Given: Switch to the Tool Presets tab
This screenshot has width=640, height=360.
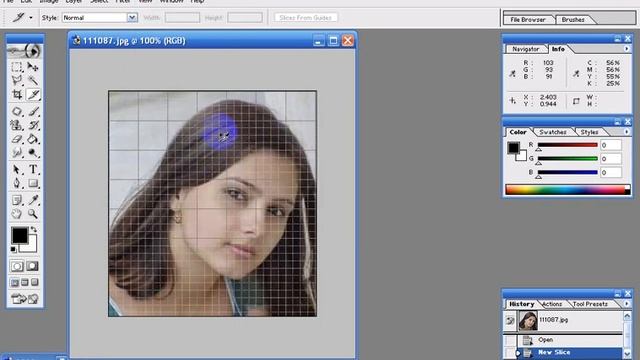Looking at the screenshot, I should point(590,304).
